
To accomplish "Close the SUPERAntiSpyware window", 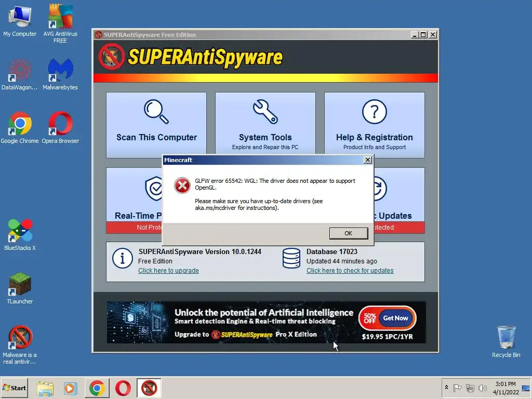I will coord(433,35).
